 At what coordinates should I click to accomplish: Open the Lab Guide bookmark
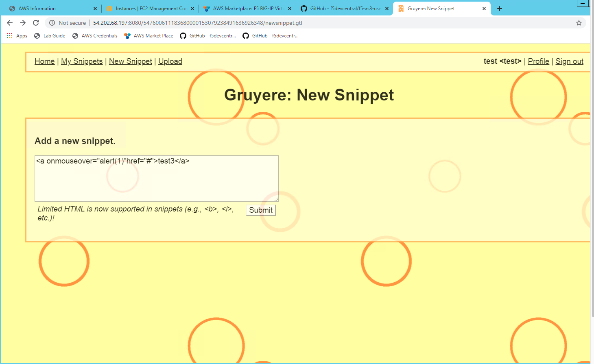[x=50, y=36]
